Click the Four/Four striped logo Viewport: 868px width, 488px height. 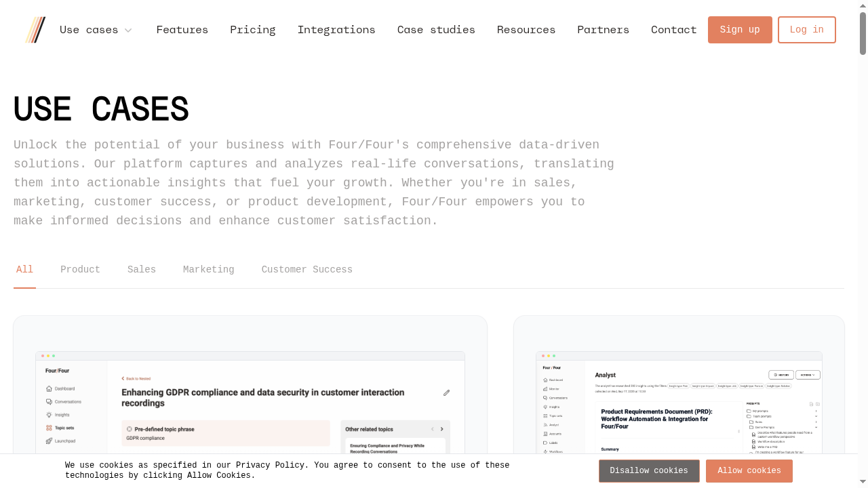(35, 30)
